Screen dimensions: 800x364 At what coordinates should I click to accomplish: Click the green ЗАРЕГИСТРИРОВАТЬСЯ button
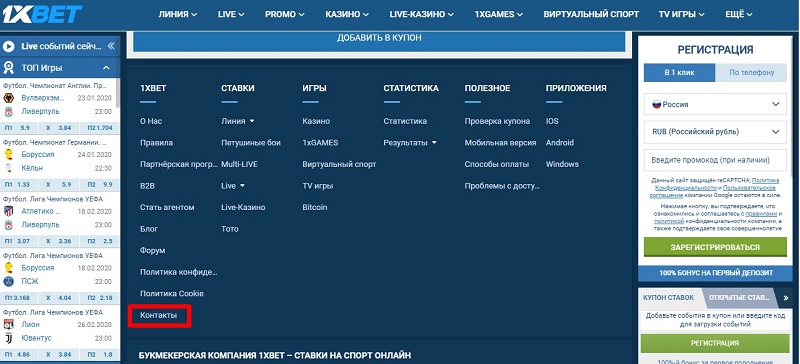(715, 247)
